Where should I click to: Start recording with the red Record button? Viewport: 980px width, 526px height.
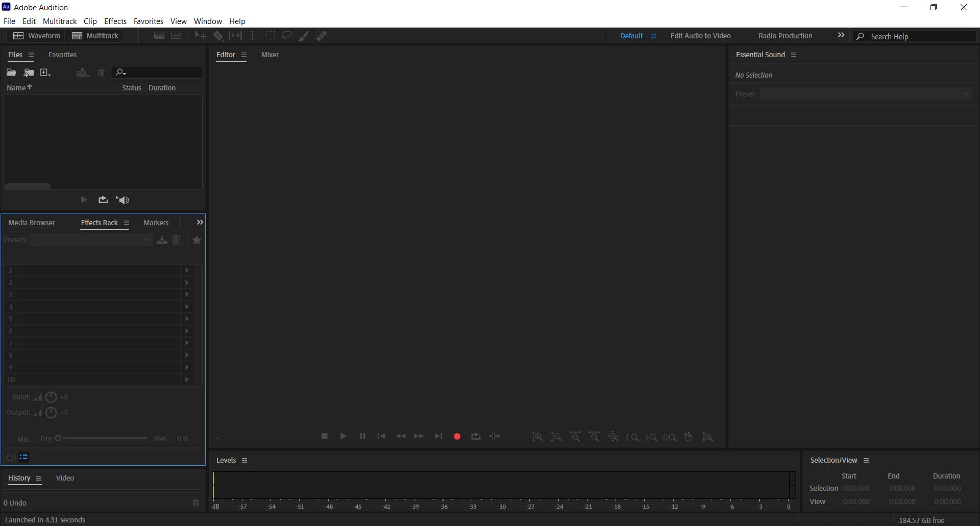pos(456,437)
